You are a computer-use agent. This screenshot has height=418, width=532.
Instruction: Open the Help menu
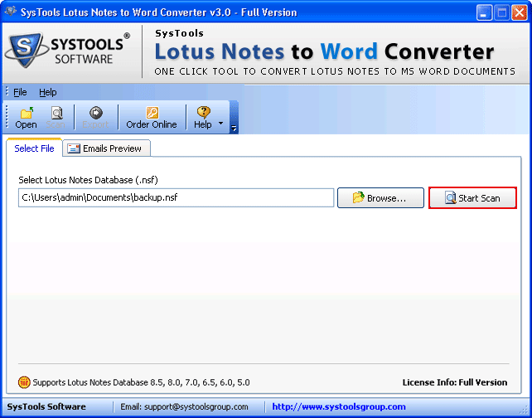coord(47,92)
